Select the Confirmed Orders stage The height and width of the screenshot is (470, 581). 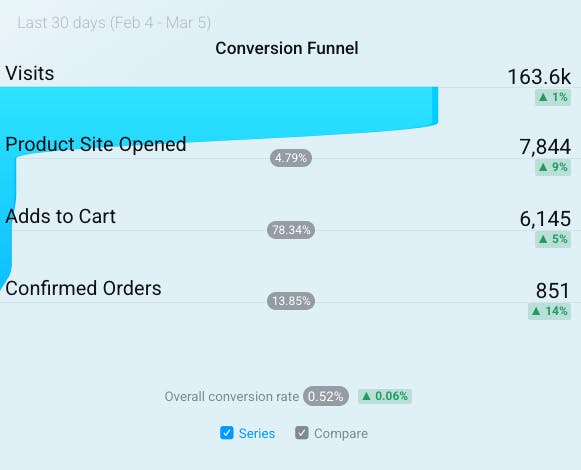pos(83,288)
